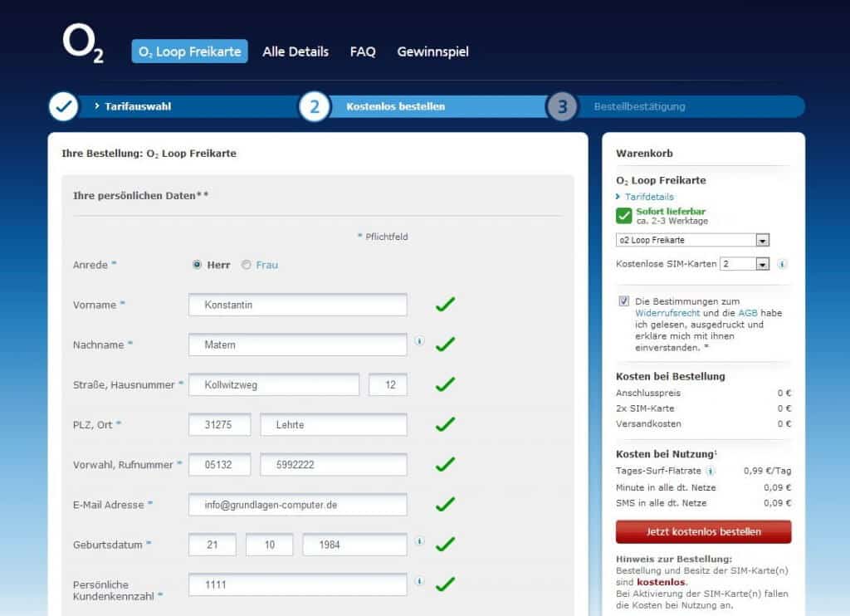Click the step 3 Bestellbestätigung circle
The height and width of the screenshot is (616, 850).
[562, 106]
